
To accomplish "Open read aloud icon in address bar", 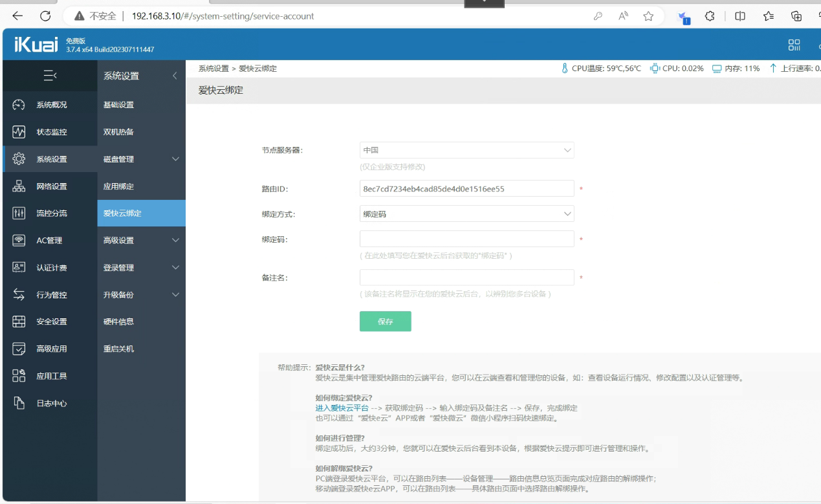I will pos(623,16).
